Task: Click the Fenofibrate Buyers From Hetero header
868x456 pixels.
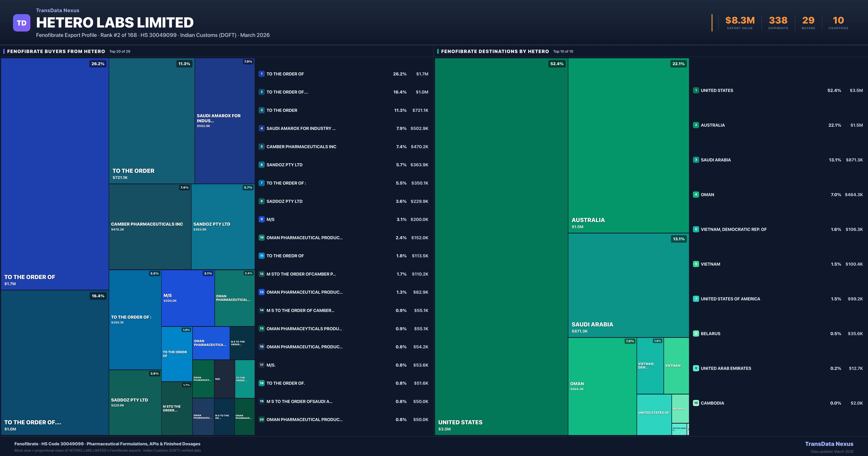Action: coord(56,51)
